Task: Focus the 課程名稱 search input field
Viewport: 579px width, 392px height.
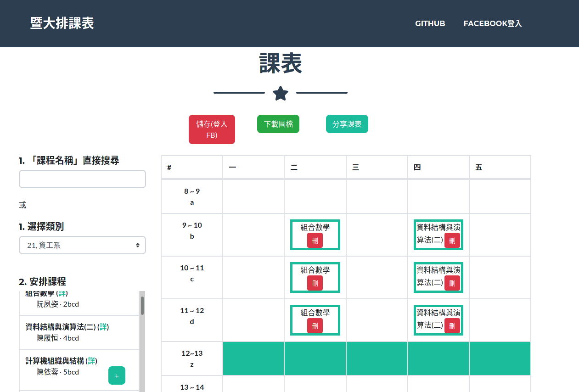Action: tap(82, 179)
